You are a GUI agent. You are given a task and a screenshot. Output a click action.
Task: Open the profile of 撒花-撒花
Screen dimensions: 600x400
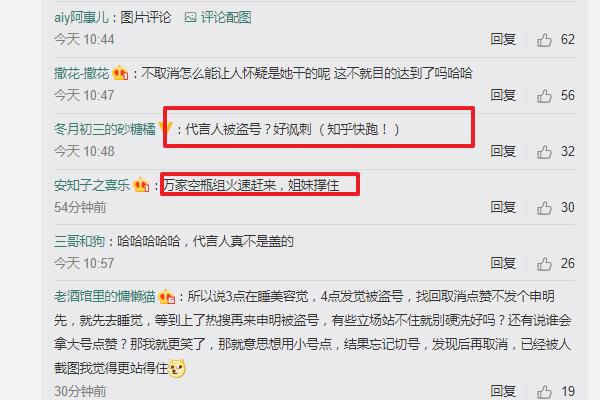pos(82,73)
